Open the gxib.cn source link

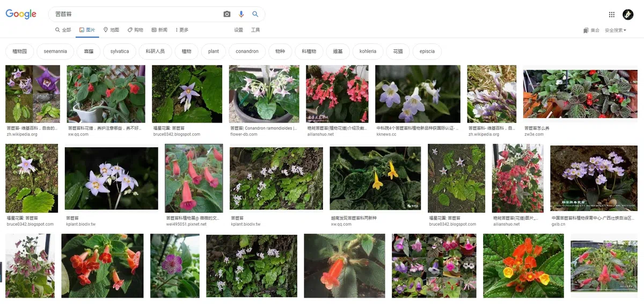[560, 224]
